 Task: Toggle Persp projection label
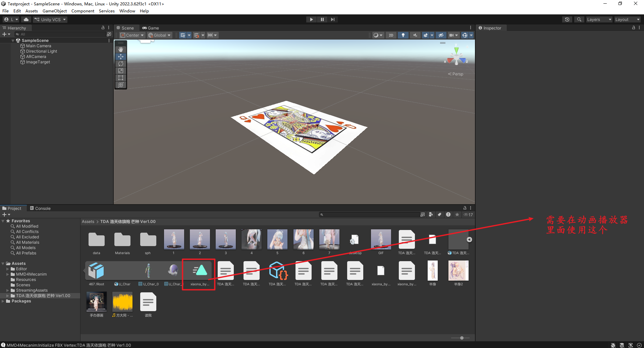(x=455, y=74)
